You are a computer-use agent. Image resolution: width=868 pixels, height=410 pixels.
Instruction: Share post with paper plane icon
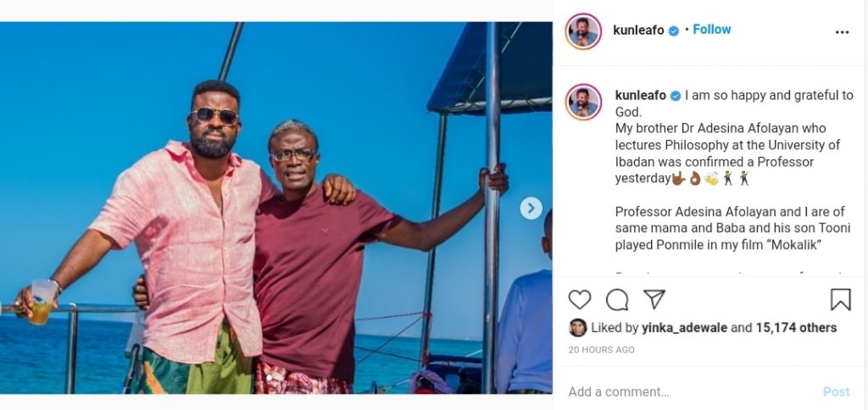coord(654,299)
